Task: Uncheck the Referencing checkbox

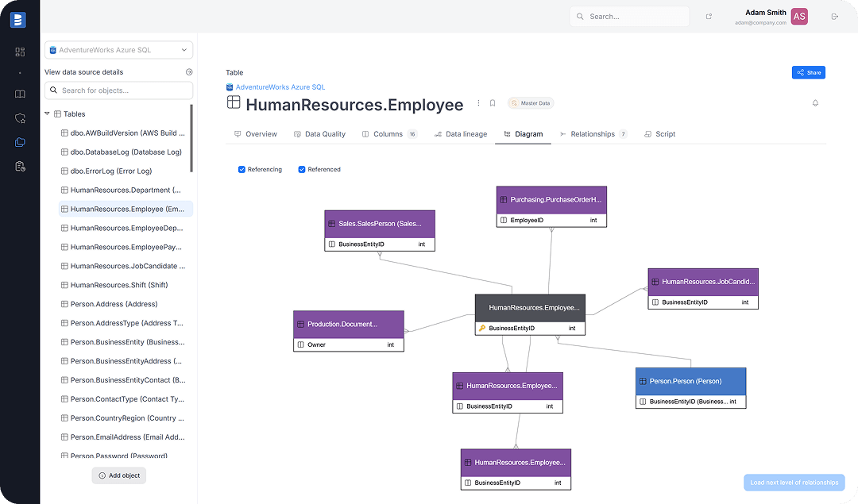Action: (x=242, y=170)
